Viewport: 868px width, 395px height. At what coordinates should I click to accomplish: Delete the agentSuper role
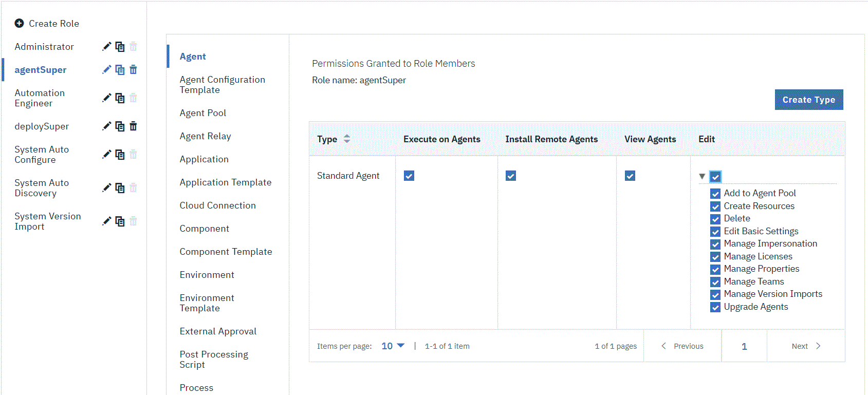tap(133, 70)
